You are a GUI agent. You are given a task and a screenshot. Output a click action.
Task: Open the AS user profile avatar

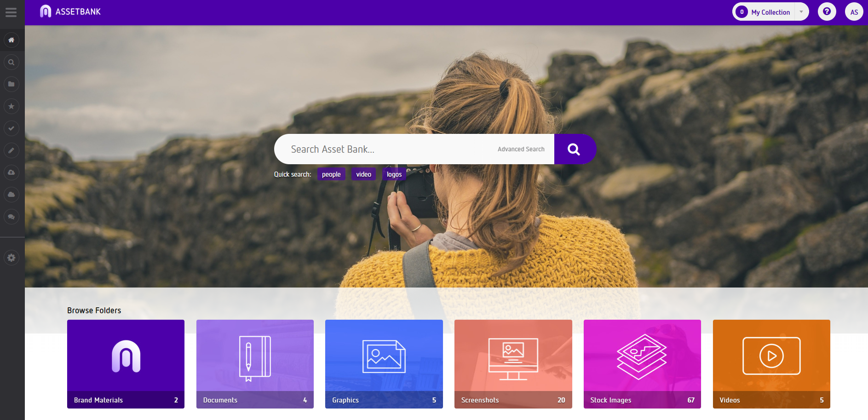click(x=854, y=12)
